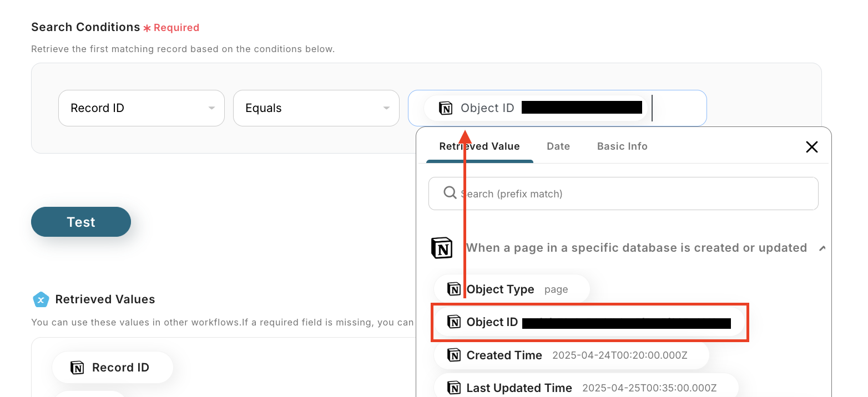The height and width of the screenshot is (397, 868).
Task: Switch to the Date tab
Action: tap(558, 146)
